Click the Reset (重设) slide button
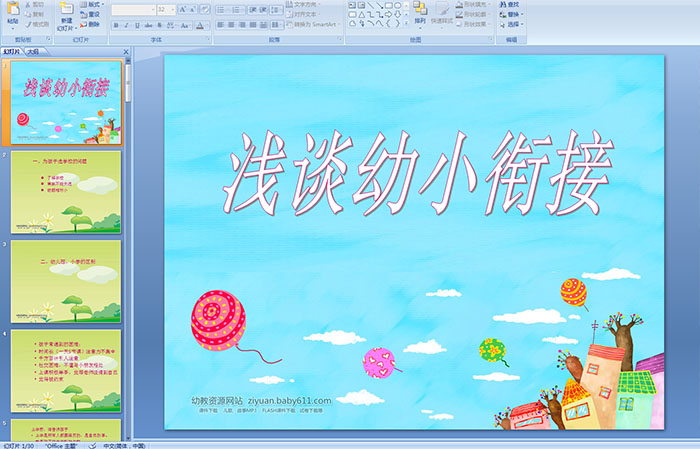The width and height of the screenshot is (700, 449). point(90,14)
